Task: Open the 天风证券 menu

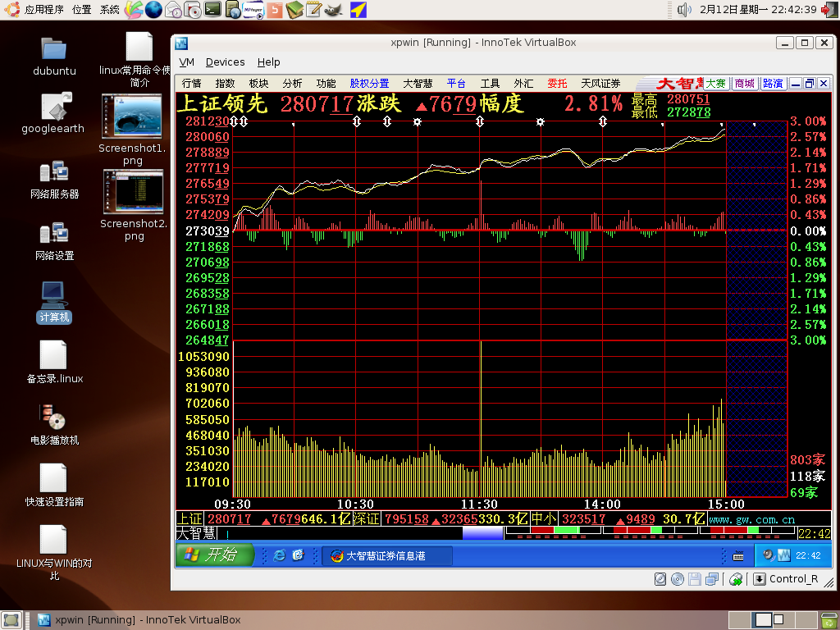Action: 600,83
